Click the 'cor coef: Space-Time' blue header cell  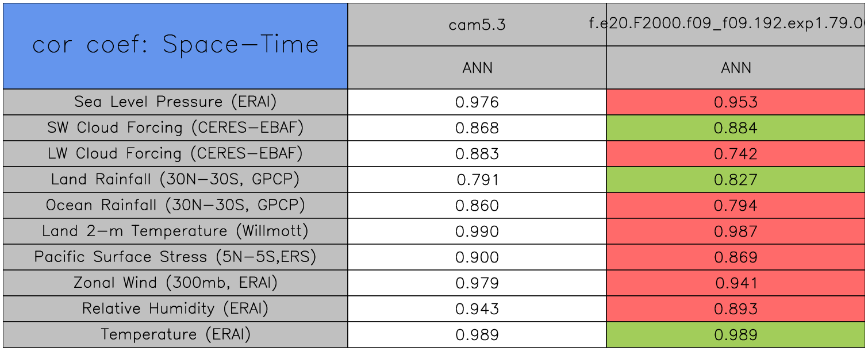[175, 45]
